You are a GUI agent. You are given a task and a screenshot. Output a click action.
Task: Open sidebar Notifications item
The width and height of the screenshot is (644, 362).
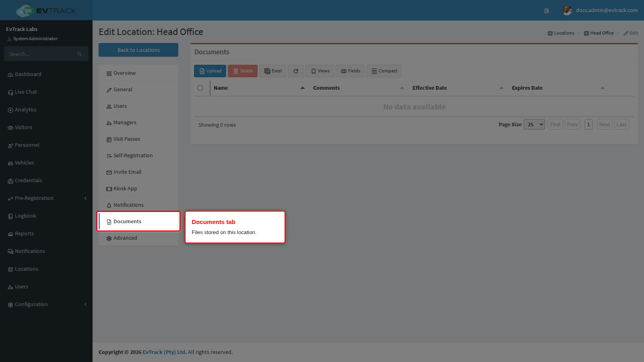point(46,251)
